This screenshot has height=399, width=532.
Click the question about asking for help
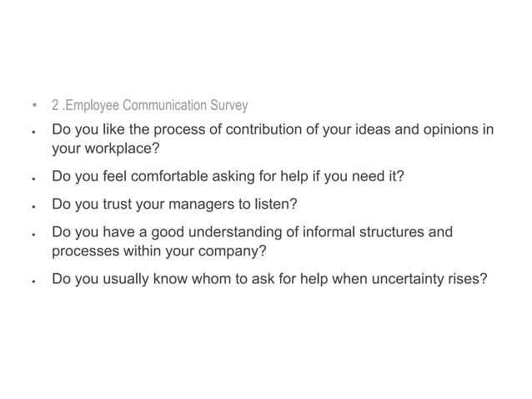click(x=228, y=177)
